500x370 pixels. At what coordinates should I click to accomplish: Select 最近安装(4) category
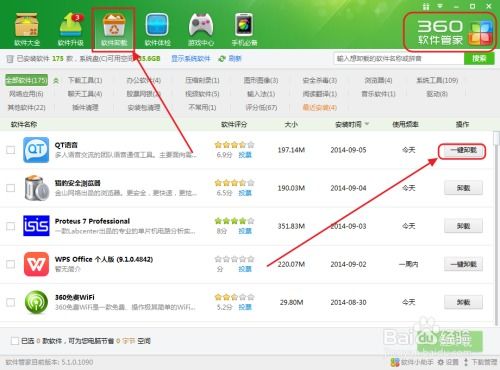(320, 107)
